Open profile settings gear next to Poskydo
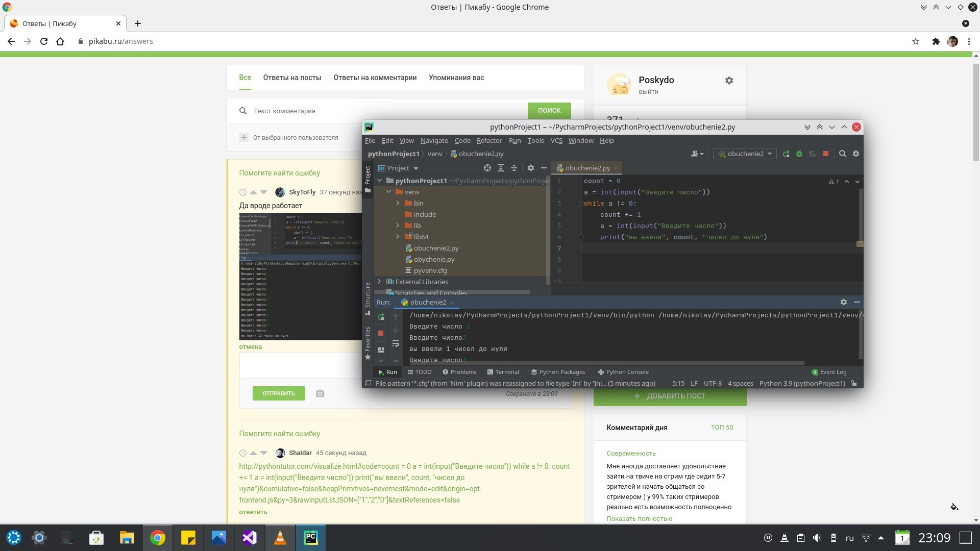The height and width of the screenshot is (551, 980). (x=729, y=81)
